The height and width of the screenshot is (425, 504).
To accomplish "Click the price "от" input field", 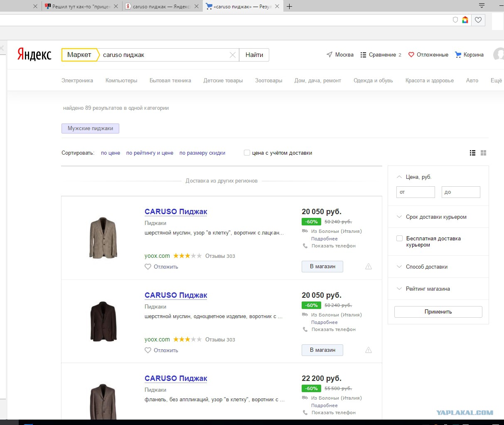I will point(415,192).
